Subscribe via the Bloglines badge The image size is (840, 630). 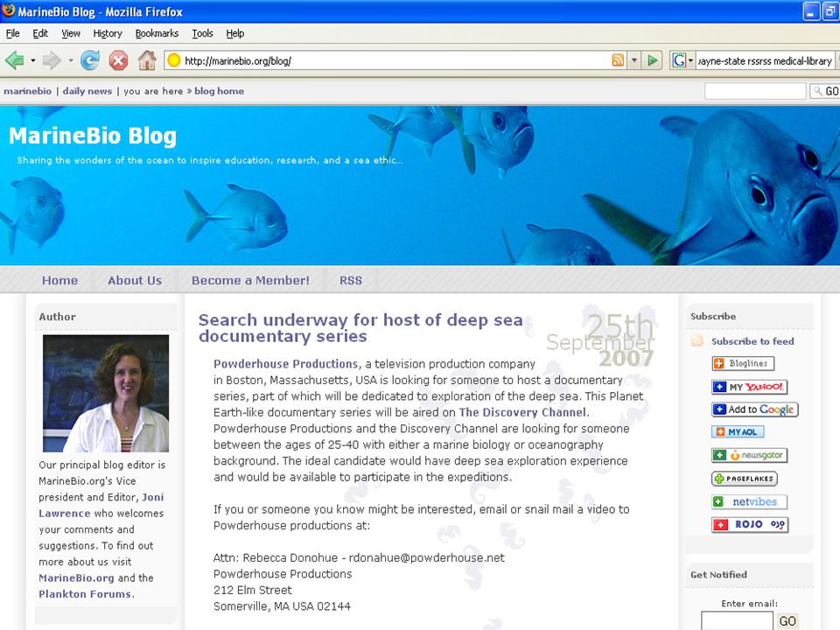(743, 363)
